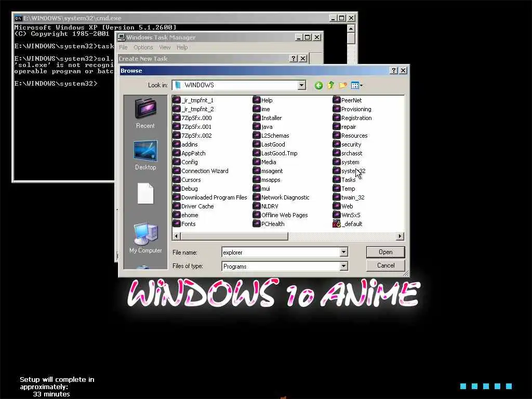Select the NLDRV folder
Viewport: 532px width, 399px height.
point(265,206)
